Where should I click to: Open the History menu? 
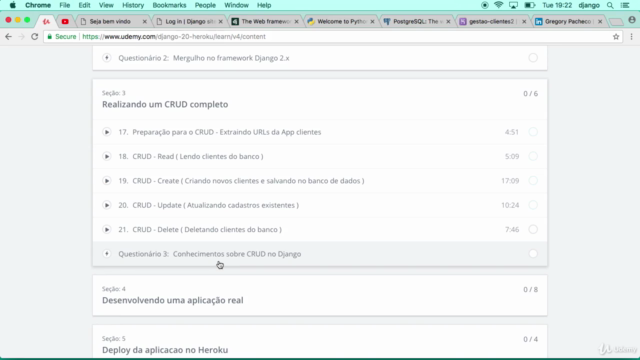[x=133, y=5]
